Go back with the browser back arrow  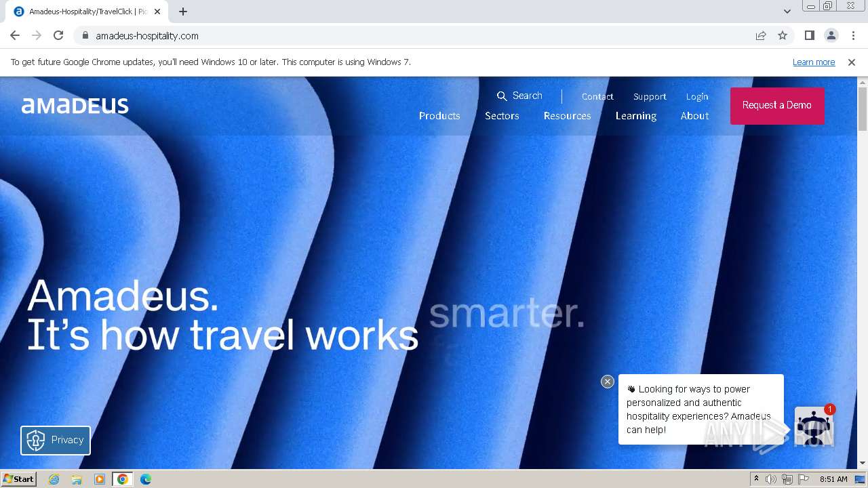pos(15,35)
